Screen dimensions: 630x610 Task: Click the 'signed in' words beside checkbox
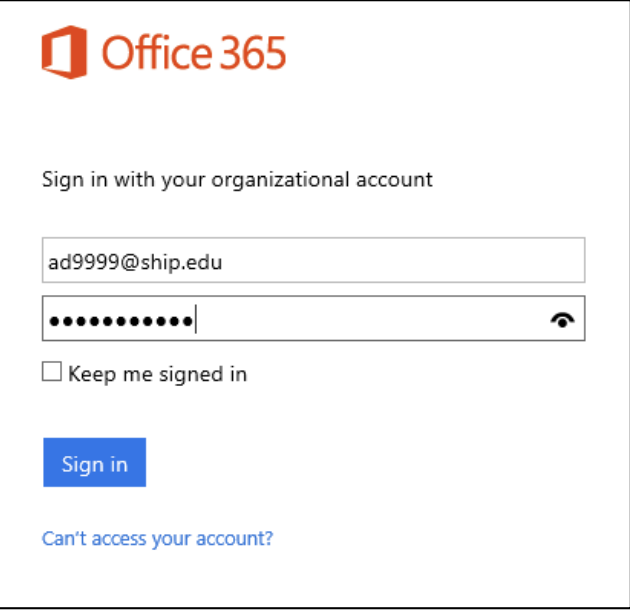(203, 375)
